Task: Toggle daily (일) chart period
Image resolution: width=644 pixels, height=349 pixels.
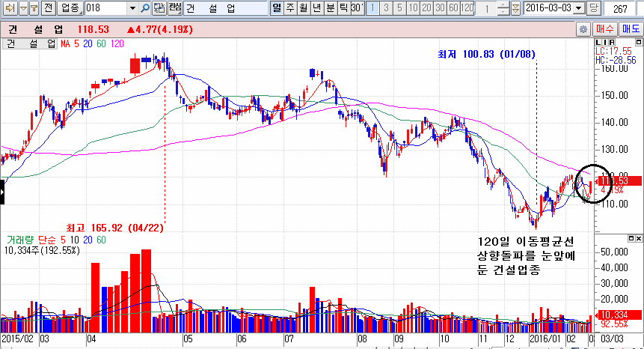Action: click(277, 7)
